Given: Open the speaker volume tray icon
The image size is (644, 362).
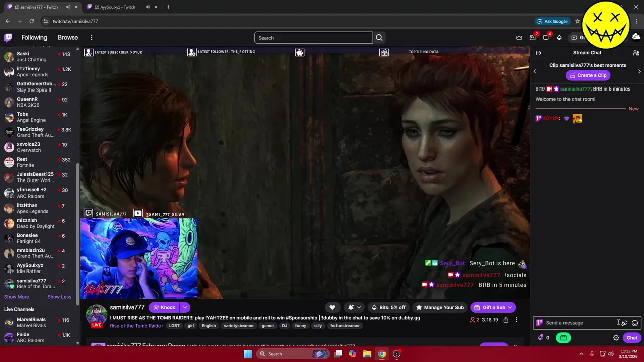Looking at the screenshot, I should pos(610,354).
